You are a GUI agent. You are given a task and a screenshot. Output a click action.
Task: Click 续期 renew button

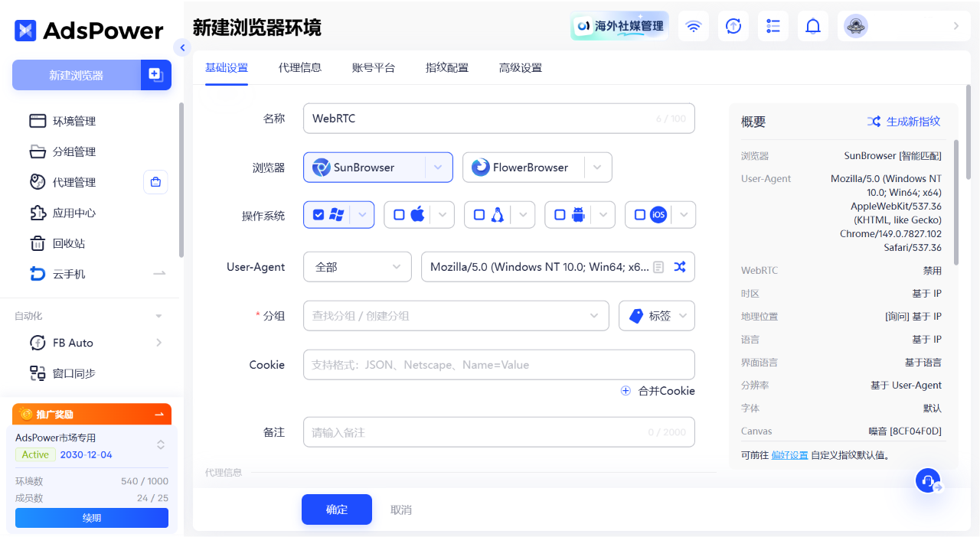92,518
